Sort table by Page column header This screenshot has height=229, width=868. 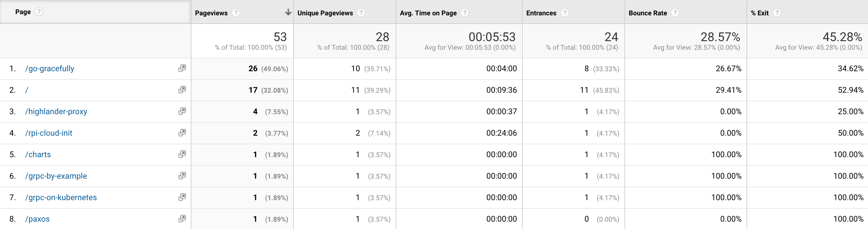tap(23, 12)
